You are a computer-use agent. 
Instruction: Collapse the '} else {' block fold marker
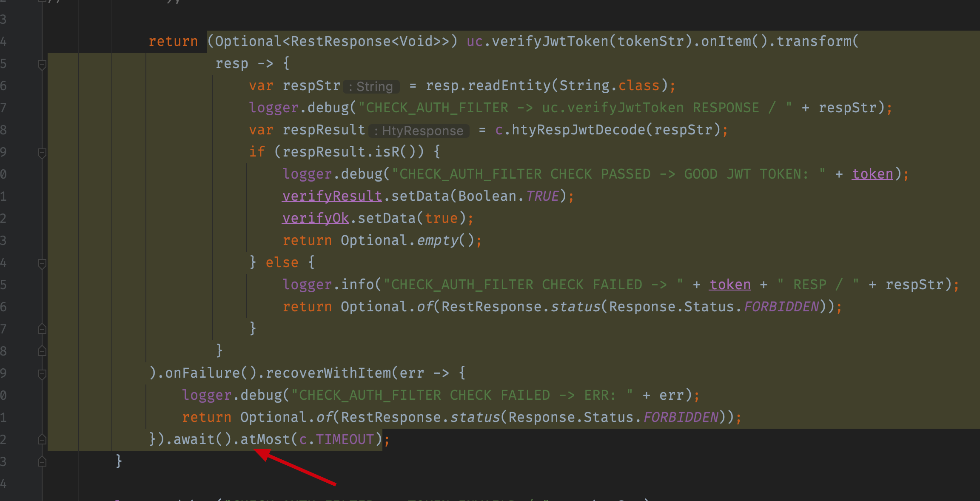tap(42, 264)
